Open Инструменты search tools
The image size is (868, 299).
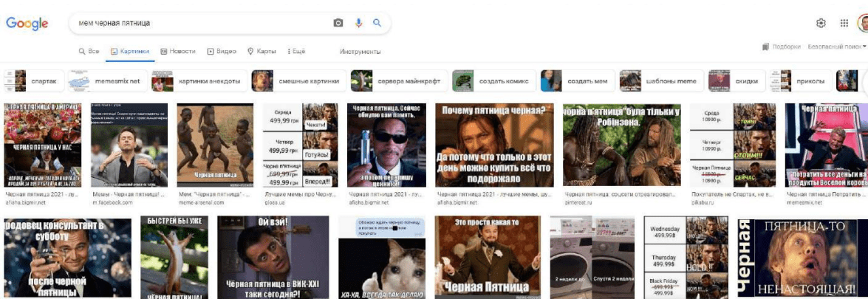pos(360,52)
